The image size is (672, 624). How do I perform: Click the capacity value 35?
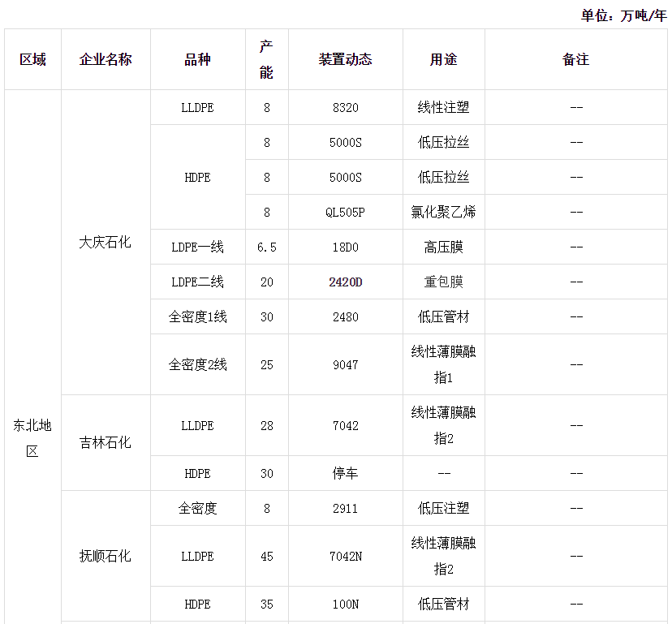[x=266, y=605]
